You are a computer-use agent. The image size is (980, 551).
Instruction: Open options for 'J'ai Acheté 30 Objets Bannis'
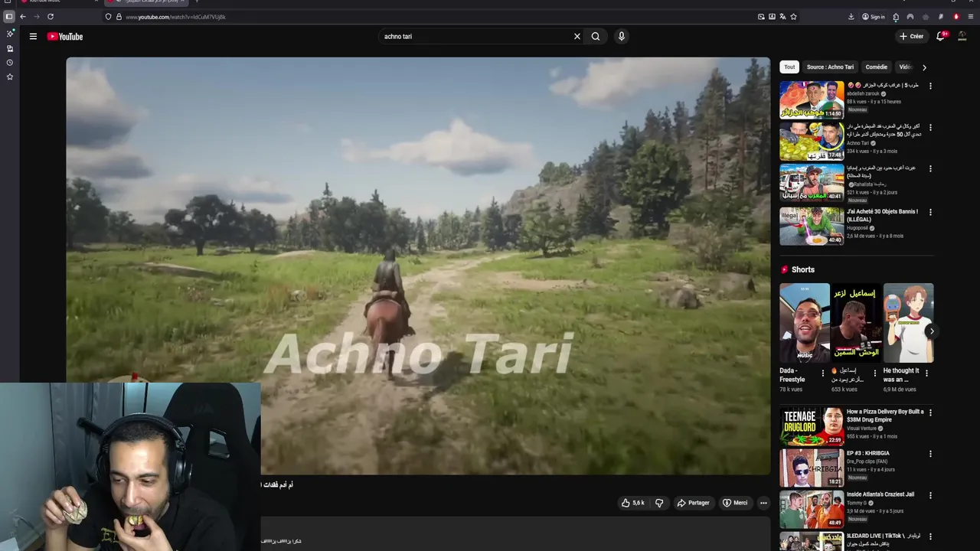pyautogui.click(x=930, y=212)
